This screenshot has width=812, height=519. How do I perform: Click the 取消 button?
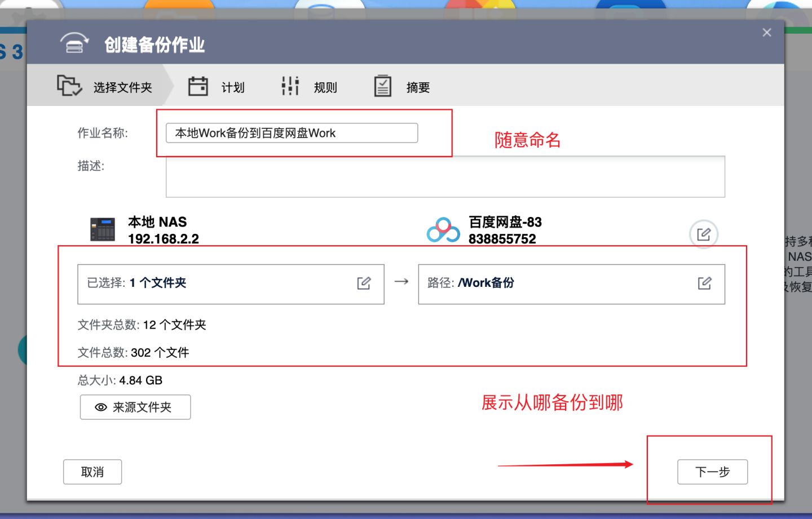[92, 472]
